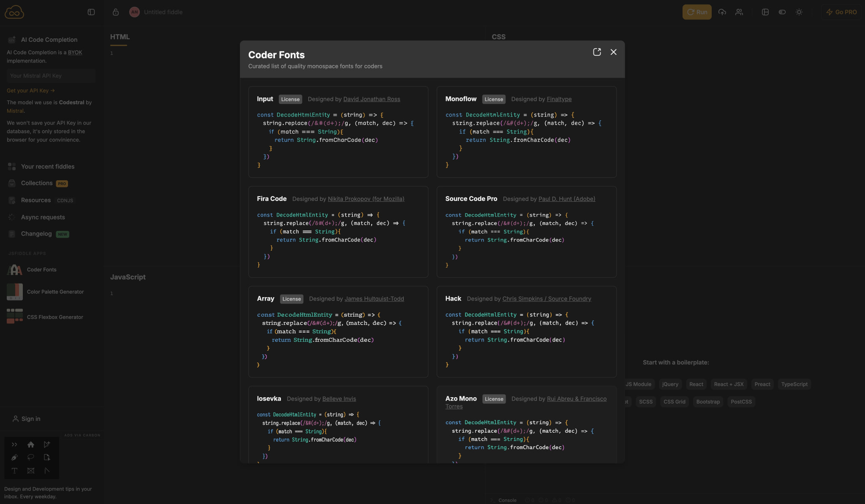Choose the Bootstrap boilerplate

pyautogui.click(x=708, y=402)
